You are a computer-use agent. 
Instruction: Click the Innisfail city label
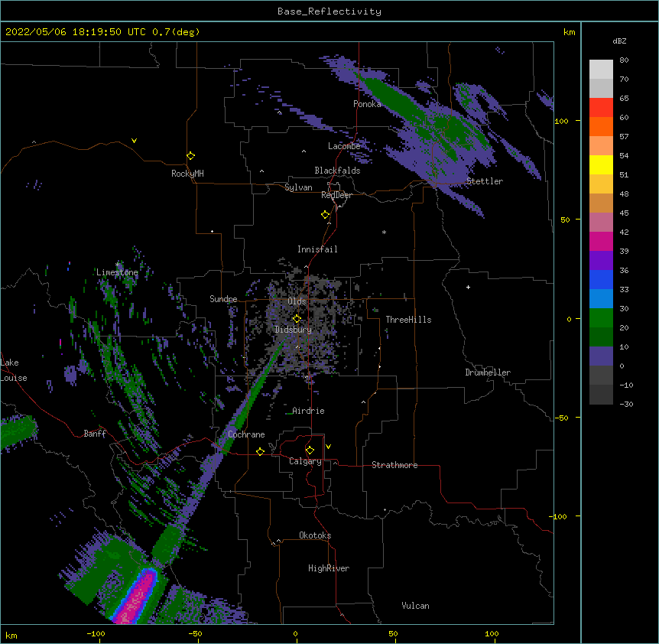tap(317, 249)
